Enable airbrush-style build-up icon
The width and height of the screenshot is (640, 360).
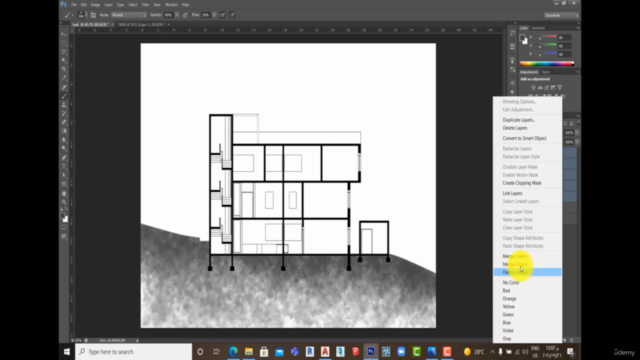tap(222, 15)
